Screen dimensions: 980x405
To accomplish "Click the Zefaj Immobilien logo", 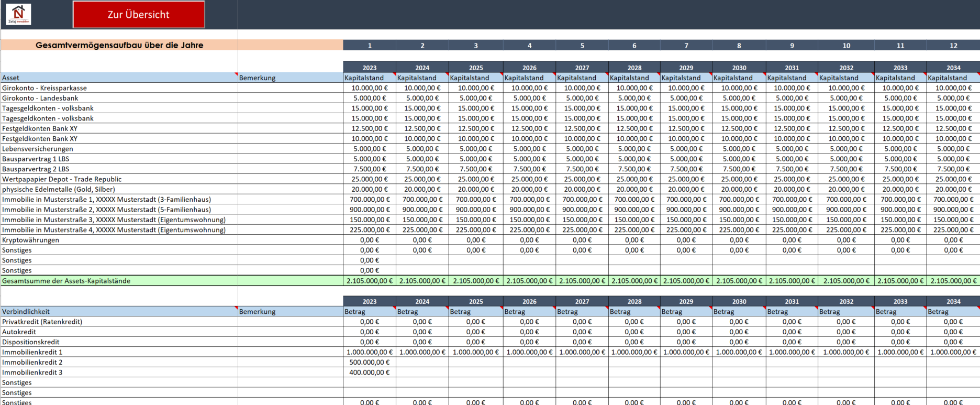I will pyautogui.click(x=18, y=14).
